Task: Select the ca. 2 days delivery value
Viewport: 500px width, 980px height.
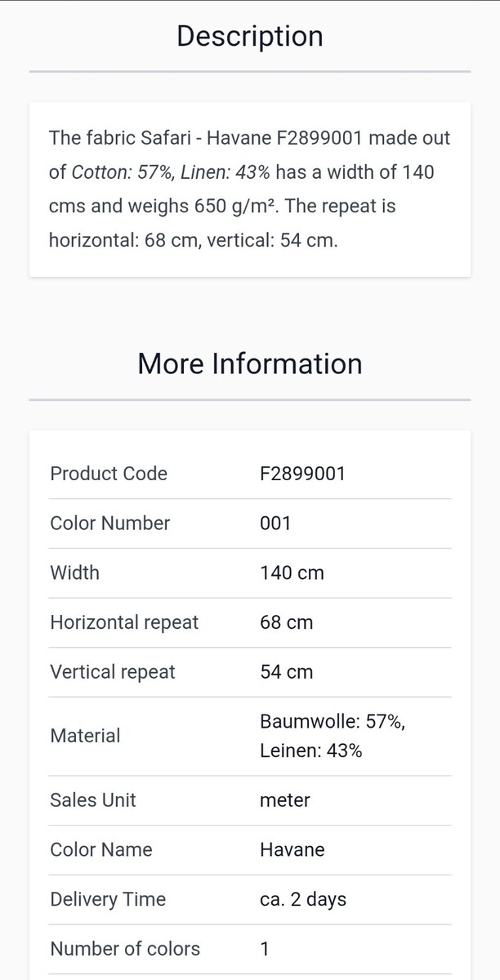Action: point(303,900)
